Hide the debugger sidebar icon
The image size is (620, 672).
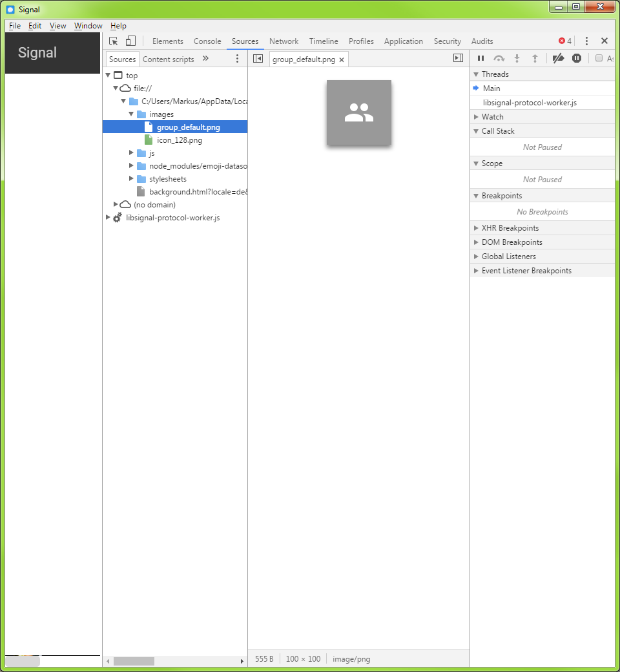pyautogui.click(x=458, y=58)
